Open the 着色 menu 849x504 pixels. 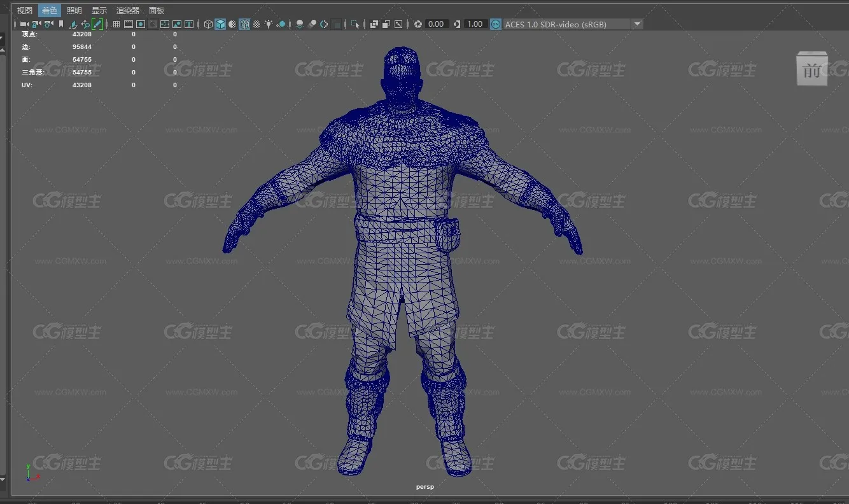pos(50,10)
